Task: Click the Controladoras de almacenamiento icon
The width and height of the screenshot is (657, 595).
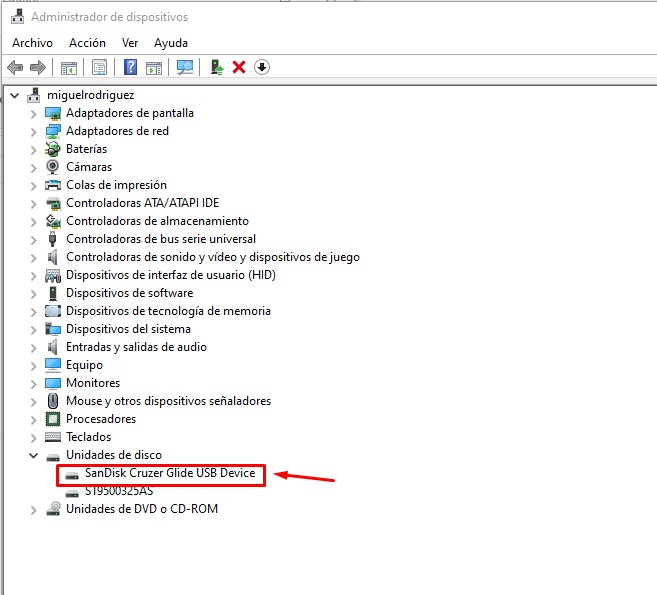Action: coord(53,221)
